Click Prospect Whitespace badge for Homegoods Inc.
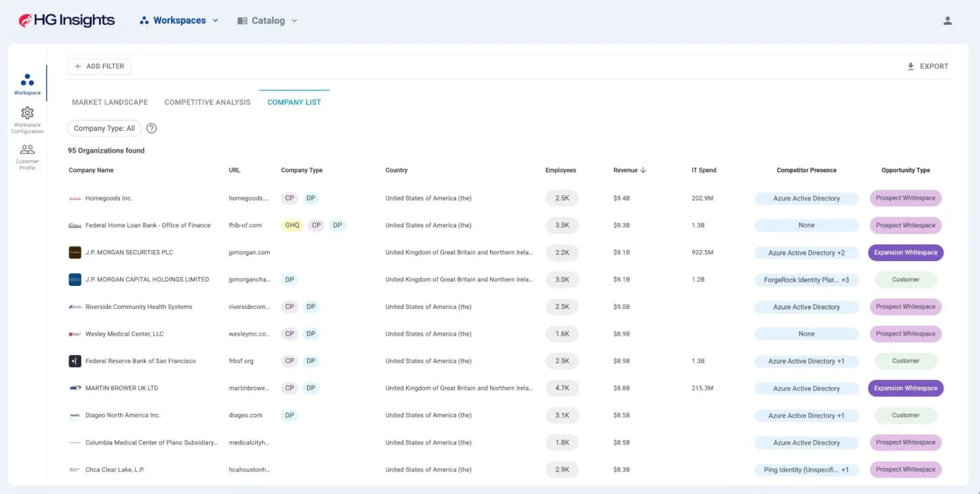The width and height of the screenshot is (980, 494). pyautogui.click(x=905, y=198)
